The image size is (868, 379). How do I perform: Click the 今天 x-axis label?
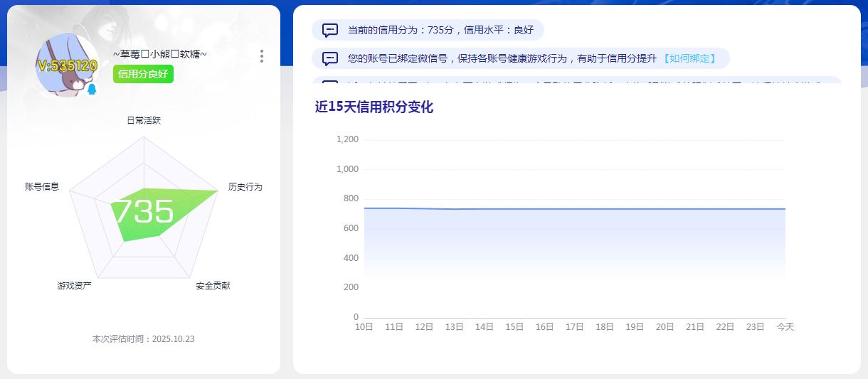point(785,326)
